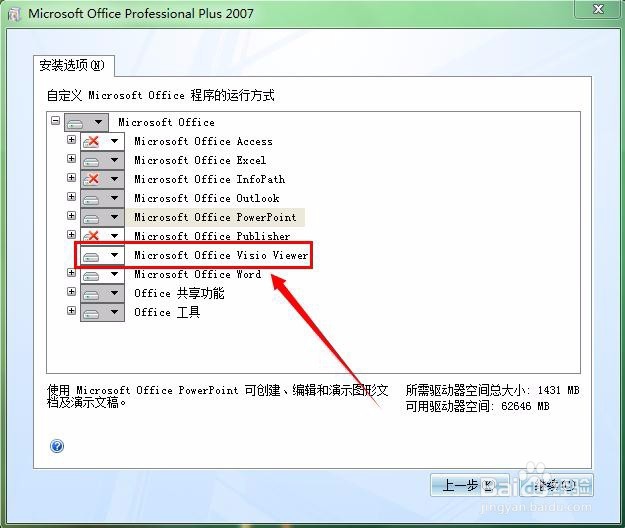Expand the Microsoft Office PowerPoint node

pyautogui.click(x=71, y=216)
